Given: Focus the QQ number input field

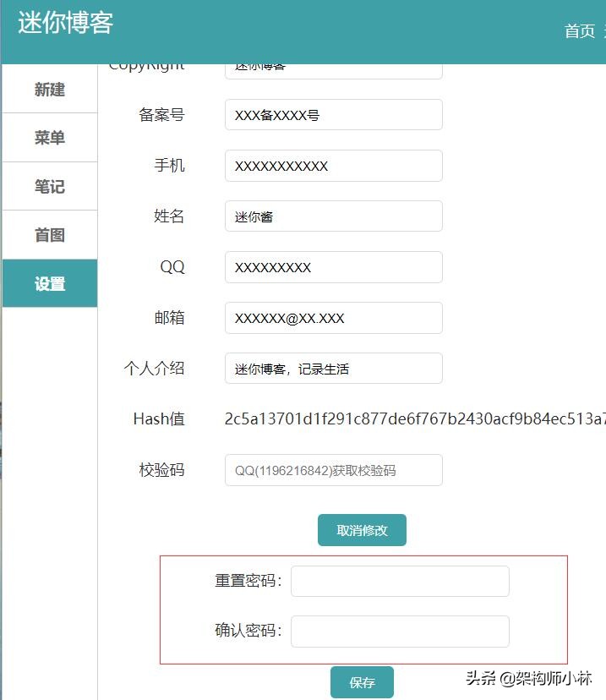Looking at the screenshot, I should pos(333,267).
